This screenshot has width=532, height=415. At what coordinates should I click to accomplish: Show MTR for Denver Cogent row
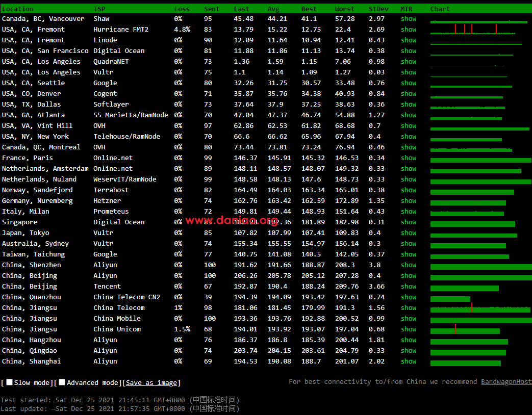coord(409,94)
